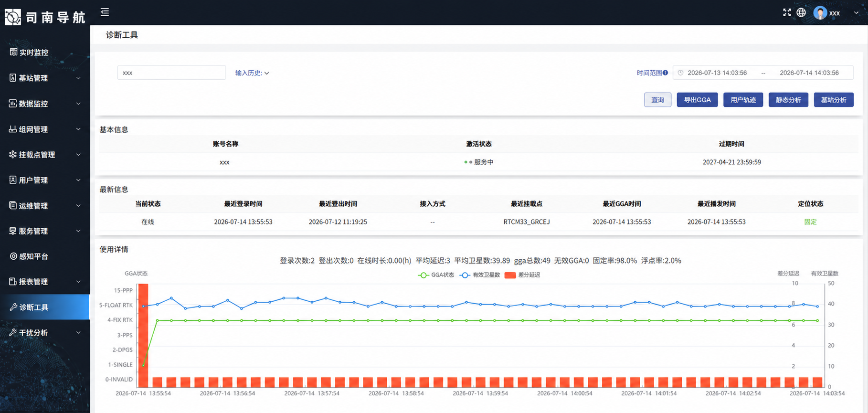Expand the 数据监控 menu chevron
This screenshot has height=413, width=868.
point(78,104)
